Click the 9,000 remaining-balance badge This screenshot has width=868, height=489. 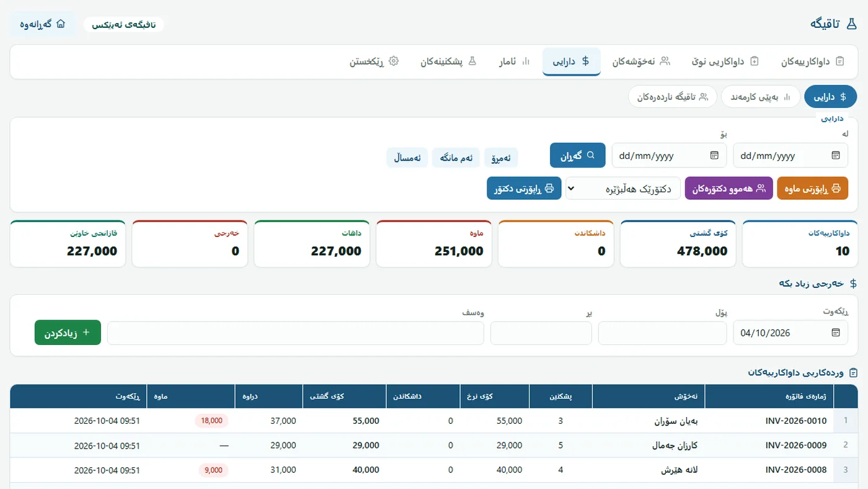213,470
